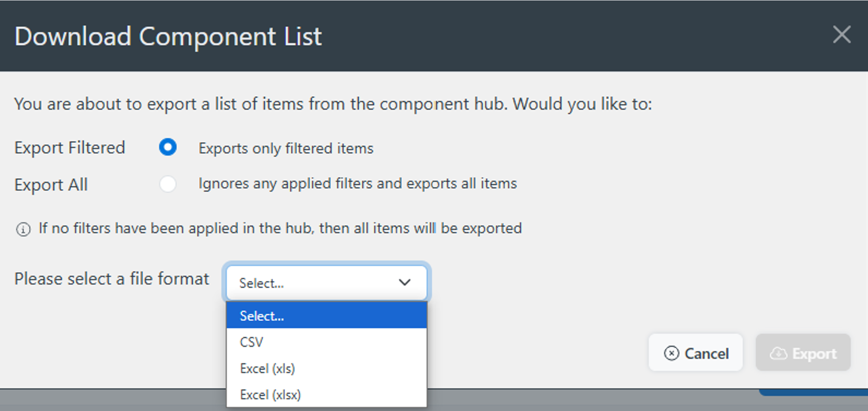
Task: Select the Export Filtered radio button
Action: coord(168,147)
